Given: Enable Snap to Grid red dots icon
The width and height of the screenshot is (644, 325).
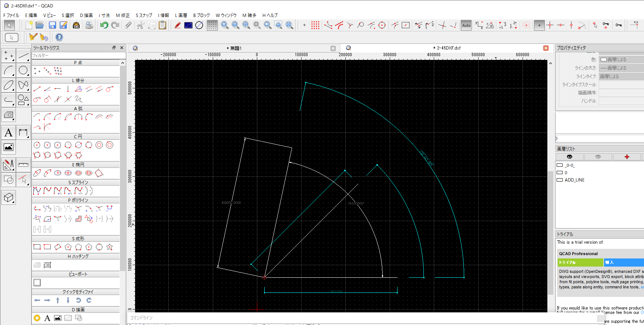Looking at the screenshot, I should 315,25.
